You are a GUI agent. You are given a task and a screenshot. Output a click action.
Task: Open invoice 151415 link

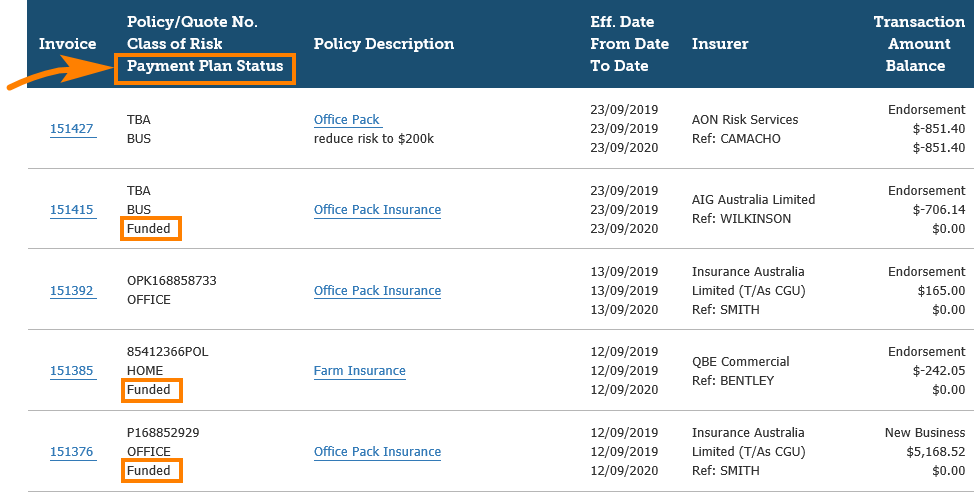pos(71,210)
